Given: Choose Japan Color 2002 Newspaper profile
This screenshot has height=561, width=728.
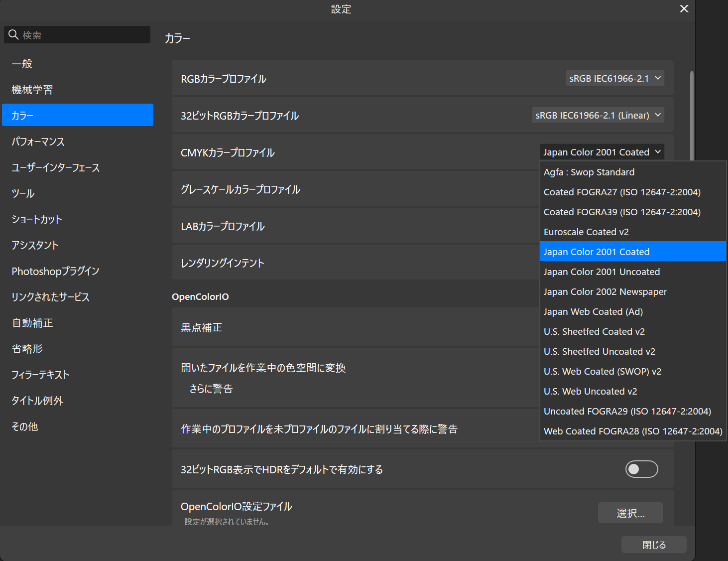Looking at the screenshot, I should (x=633, y=291).
